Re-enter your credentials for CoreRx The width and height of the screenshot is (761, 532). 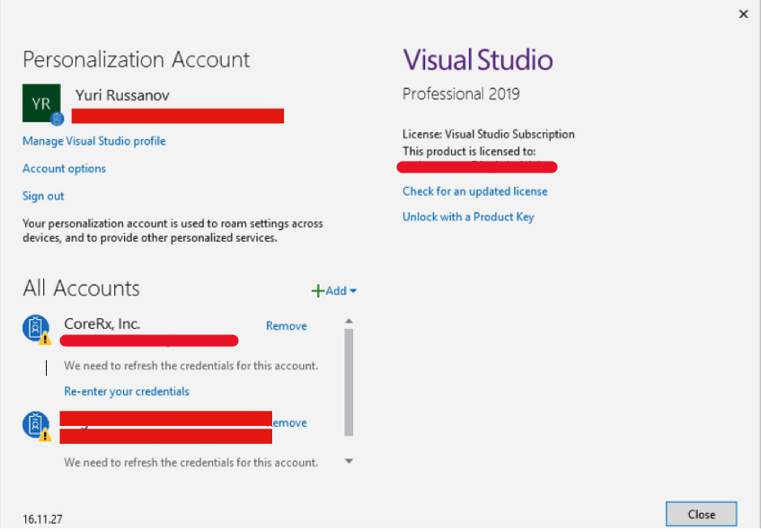126,391
